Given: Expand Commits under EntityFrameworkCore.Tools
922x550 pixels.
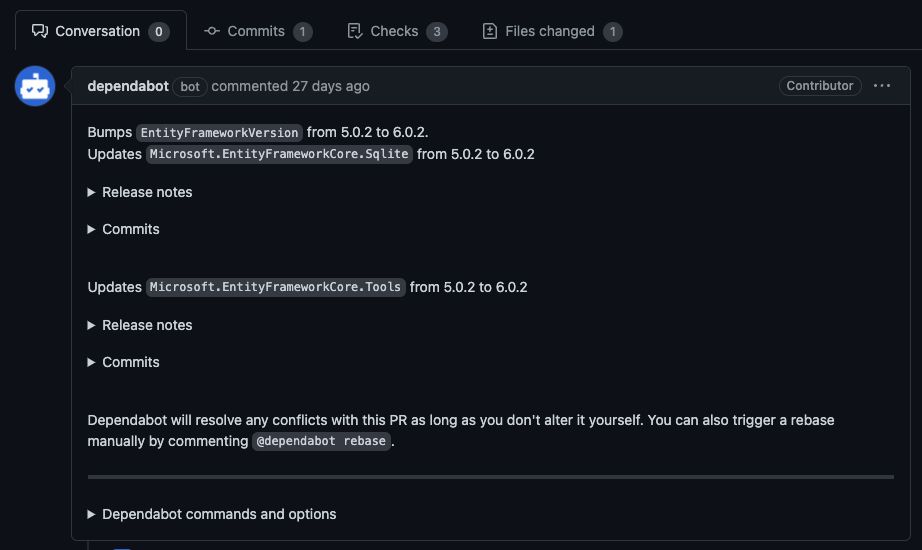Looking at the screenshot, I should (x=123, y=362).
